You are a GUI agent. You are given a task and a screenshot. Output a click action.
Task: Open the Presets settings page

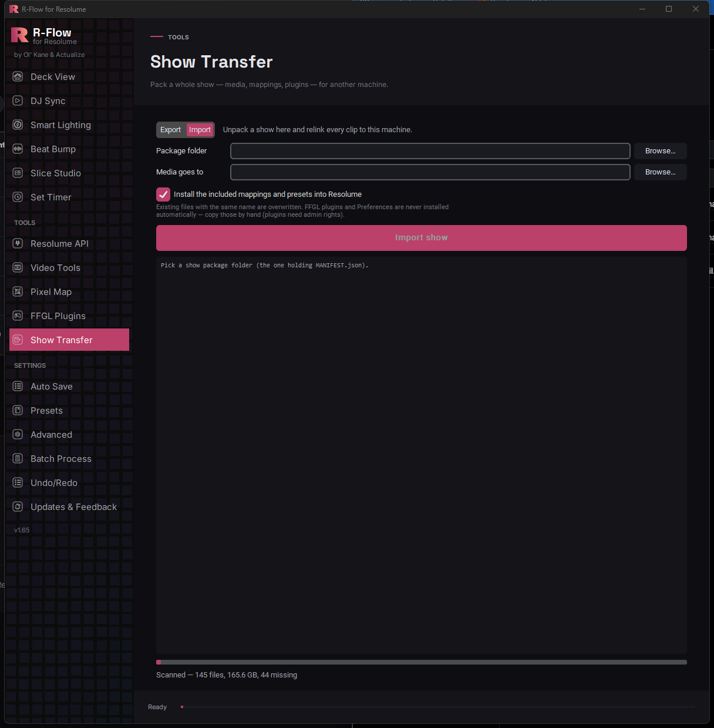69,410
